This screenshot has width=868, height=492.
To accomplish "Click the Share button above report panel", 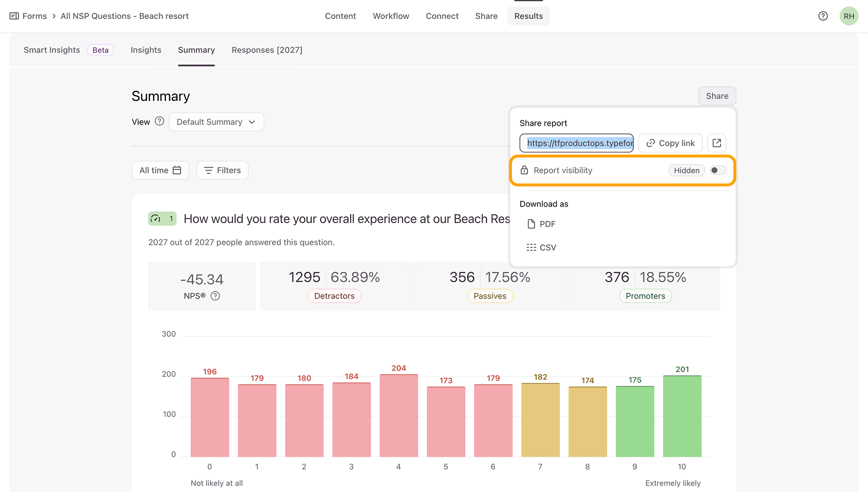I will click(717, 96).
